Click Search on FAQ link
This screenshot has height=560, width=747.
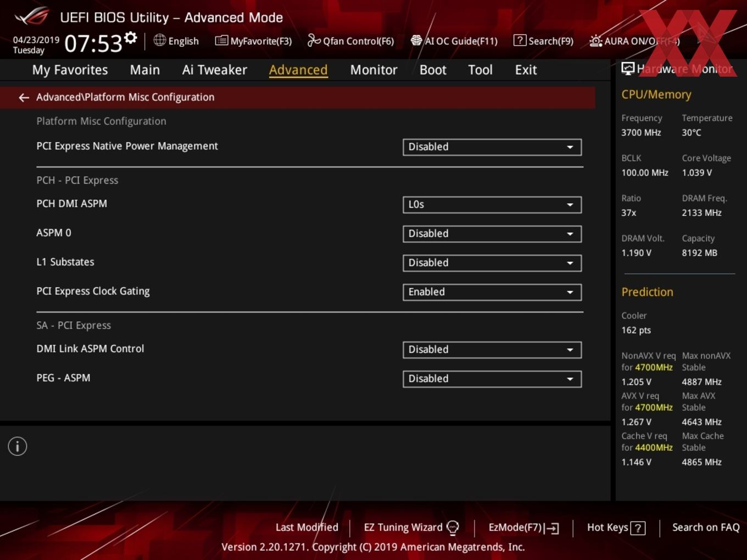(x=706, y=528)
